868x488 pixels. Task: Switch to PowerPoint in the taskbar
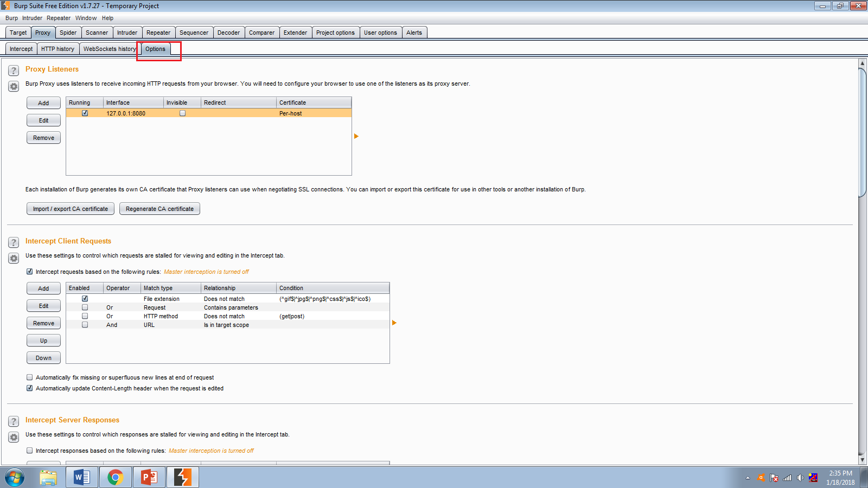click(x=149, y=478)
